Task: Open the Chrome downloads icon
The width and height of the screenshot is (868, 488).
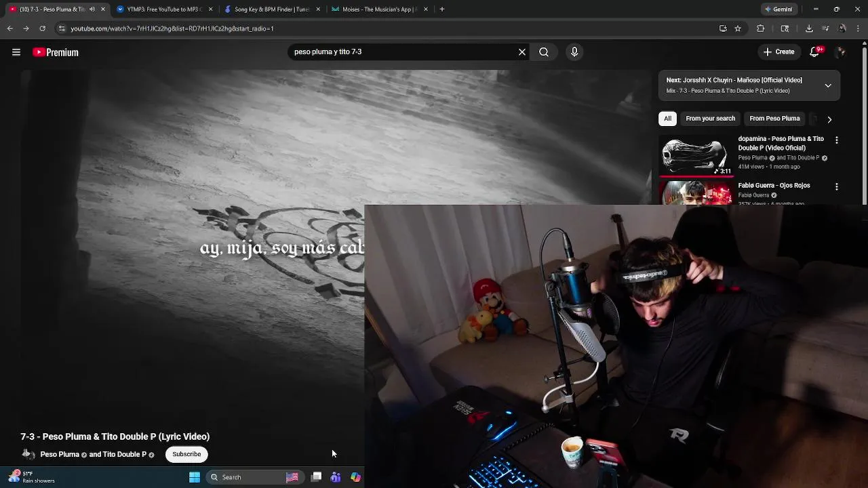Action: [809, 28]
